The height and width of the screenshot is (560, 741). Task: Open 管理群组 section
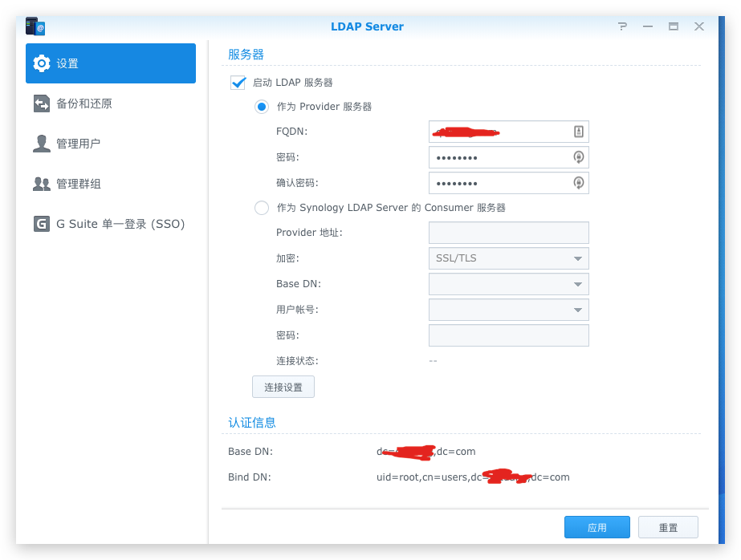pyautogui.click(x=111, y=184)
